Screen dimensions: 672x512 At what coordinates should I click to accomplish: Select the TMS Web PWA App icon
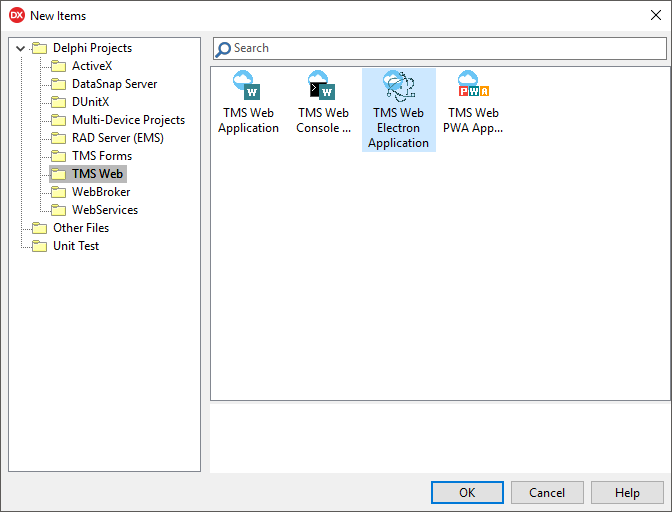[473, 84]
